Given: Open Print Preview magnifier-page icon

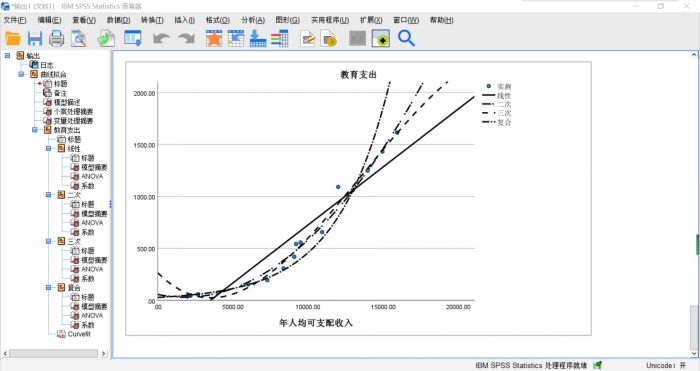Looking at the screenshot, I should pos(78,39).
